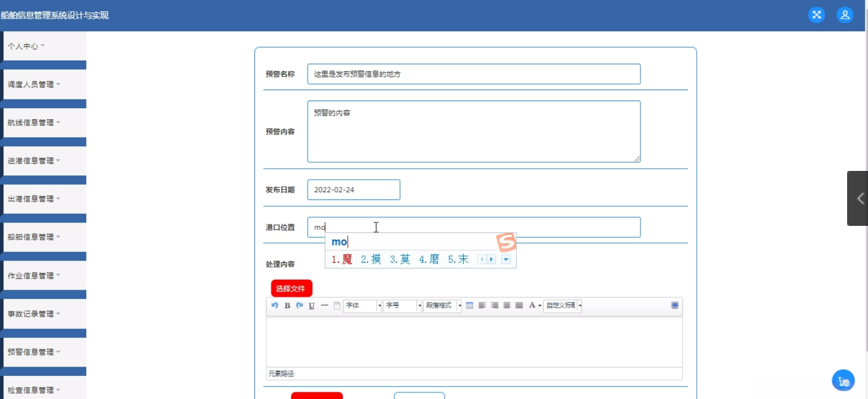Open the 字体 font family dropdown

363,306
